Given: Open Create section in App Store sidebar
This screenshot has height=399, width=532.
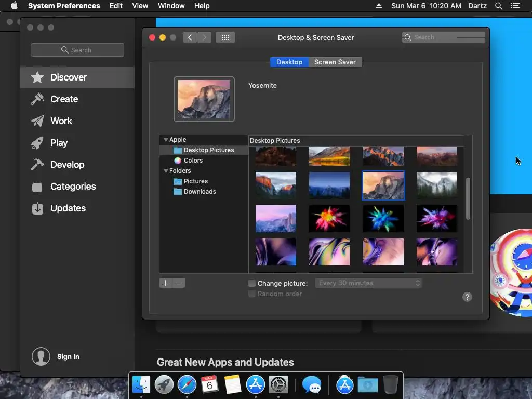Looking at the screenshot, I should coord(77,99).
